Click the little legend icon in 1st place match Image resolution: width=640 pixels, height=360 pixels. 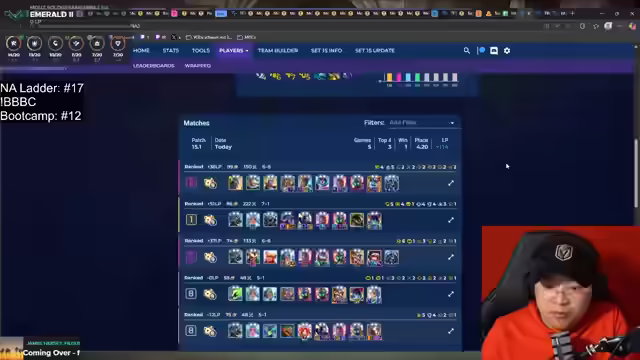pos(210,220)
